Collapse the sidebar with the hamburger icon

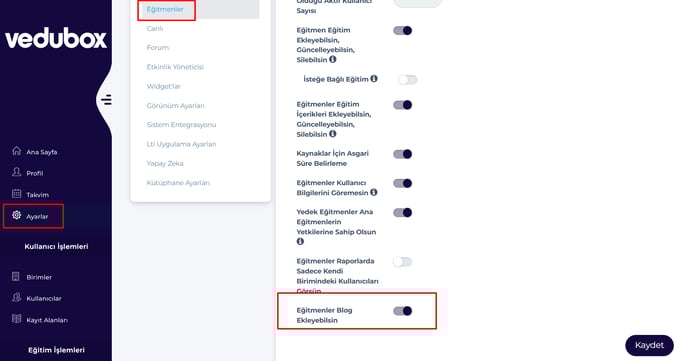(107, 100)
